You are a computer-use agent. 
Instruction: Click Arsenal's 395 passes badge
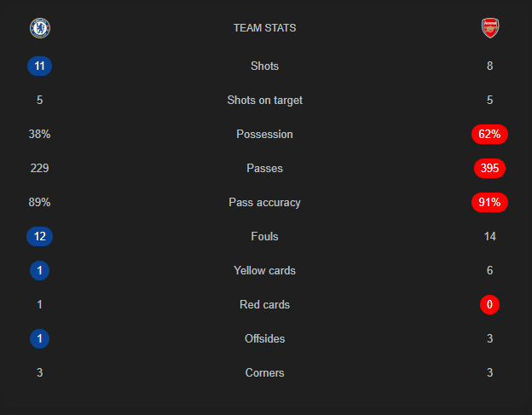tap(490, 168)
